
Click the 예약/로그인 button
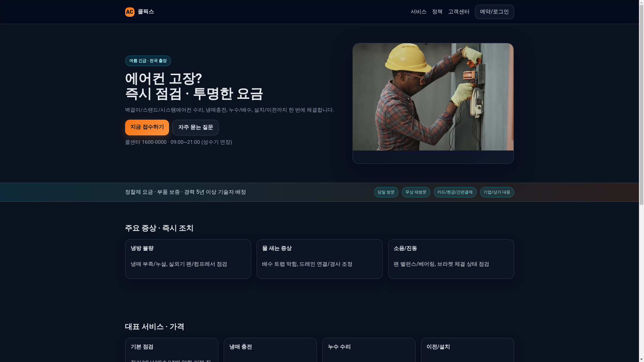[x=494, y=12]
